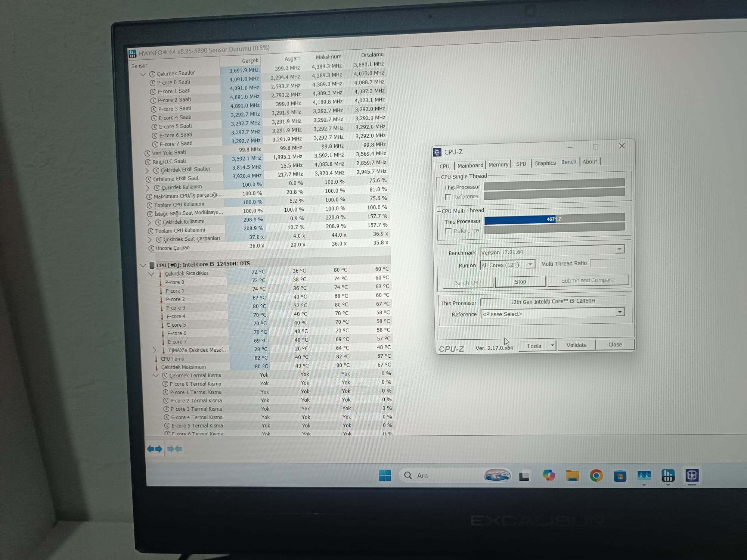Click the thermometer icon beside CPU Tümü
747x560 pixels.
tap(156, 359)
